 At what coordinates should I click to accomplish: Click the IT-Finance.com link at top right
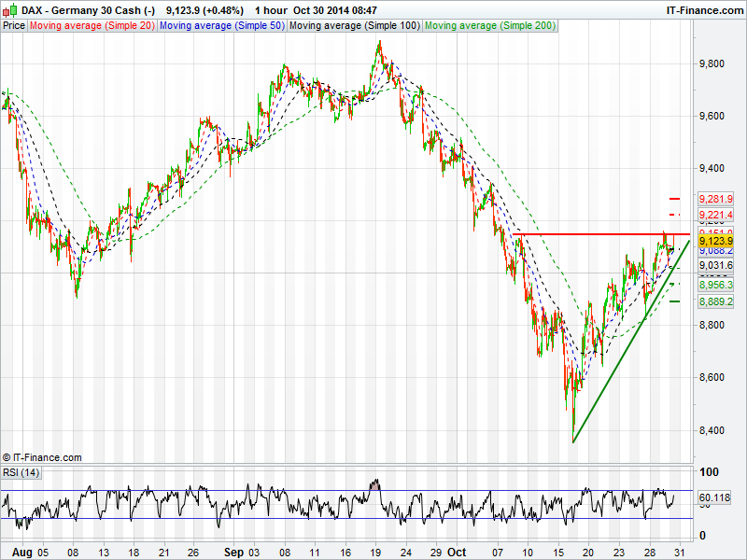(705, 10)
